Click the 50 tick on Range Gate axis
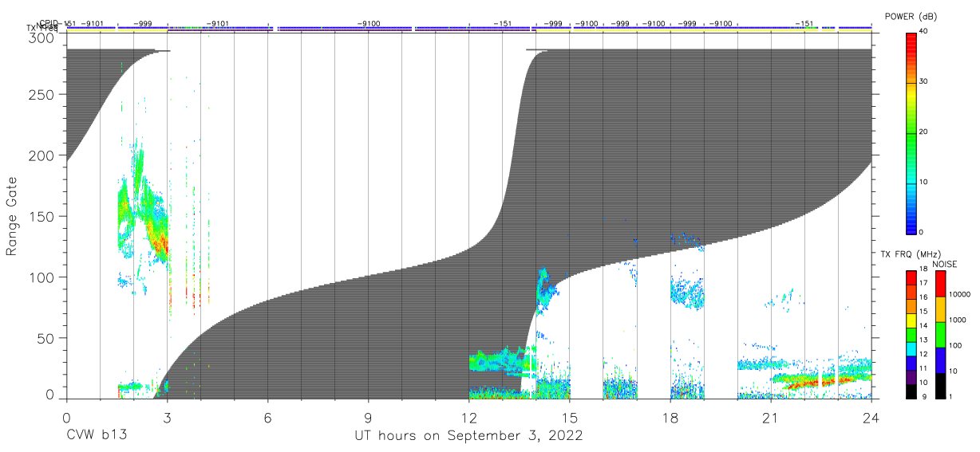This screenshot has height=452, width=980. (46, 338)
